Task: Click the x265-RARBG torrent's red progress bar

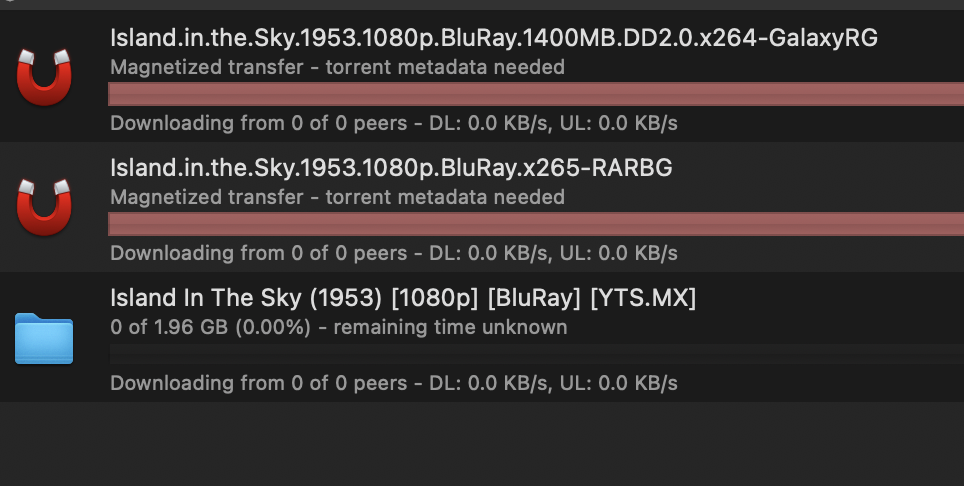Action: pos(535,224)
